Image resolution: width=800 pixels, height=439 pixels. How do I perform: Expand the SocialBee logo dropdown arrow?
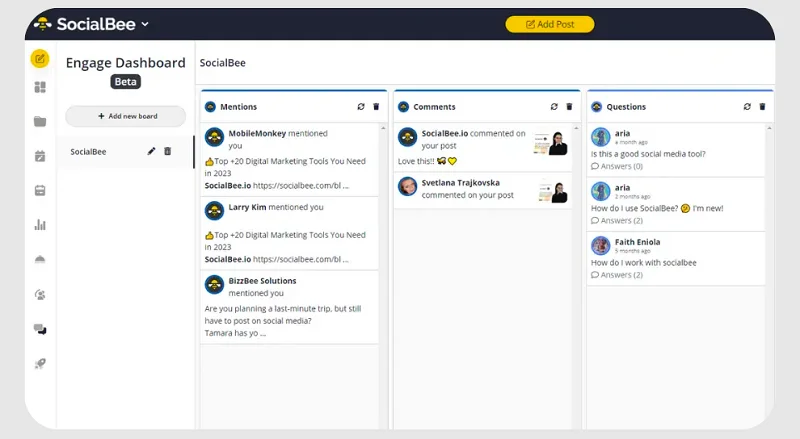click(x=145, y=24)
